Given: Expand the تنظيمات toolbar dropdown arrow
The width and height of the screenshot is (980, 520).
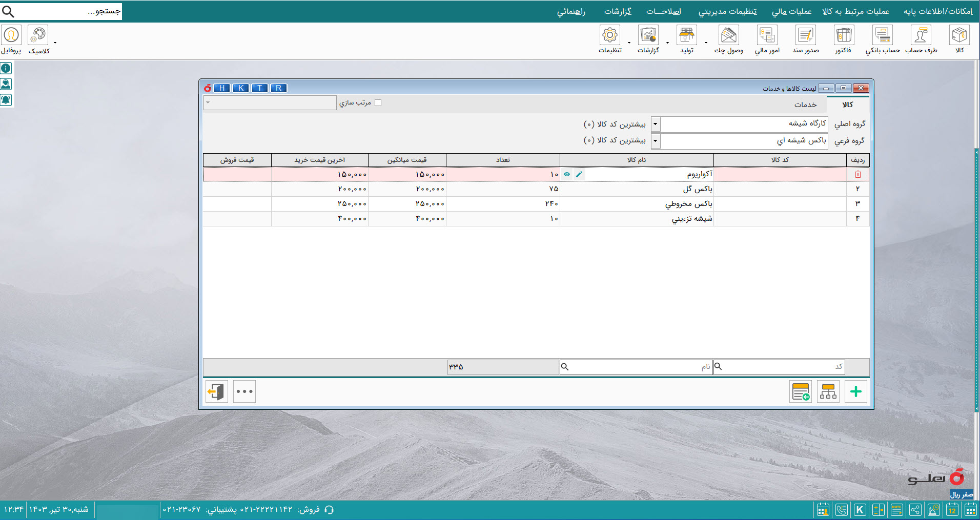Looking at the screenshot, I should (629, 43).
